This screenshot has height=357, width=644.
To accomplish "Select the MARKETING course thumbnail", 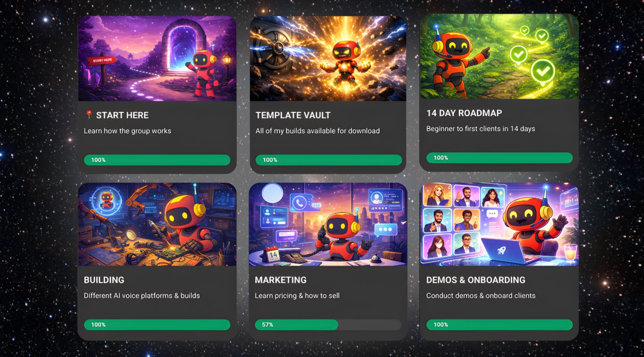I will [x=328, y=224].
